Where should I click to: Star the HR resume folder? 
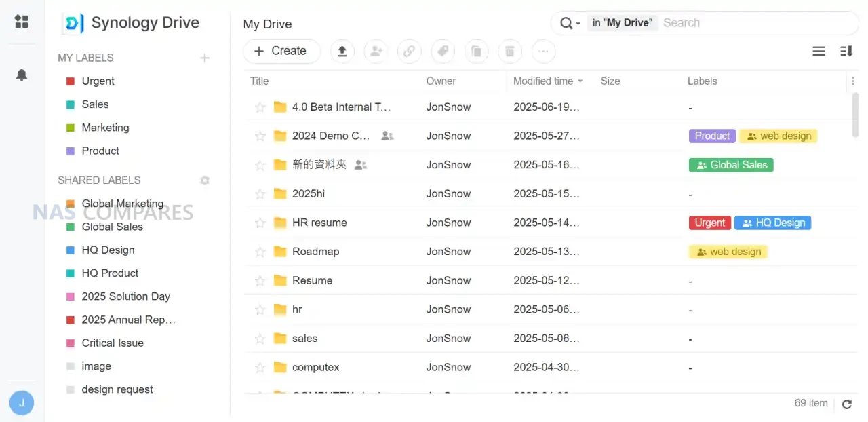point(260,223)
